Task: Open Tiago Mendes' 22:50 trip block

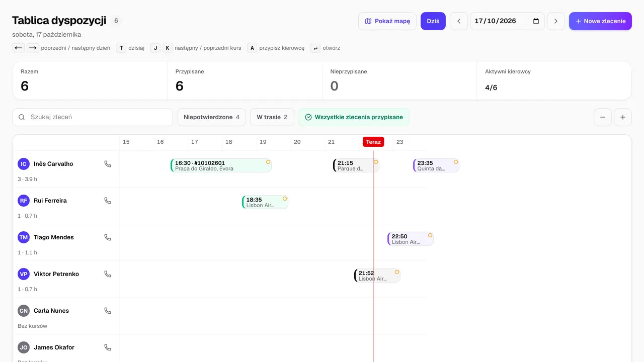Action: click(x=411, y=239)
